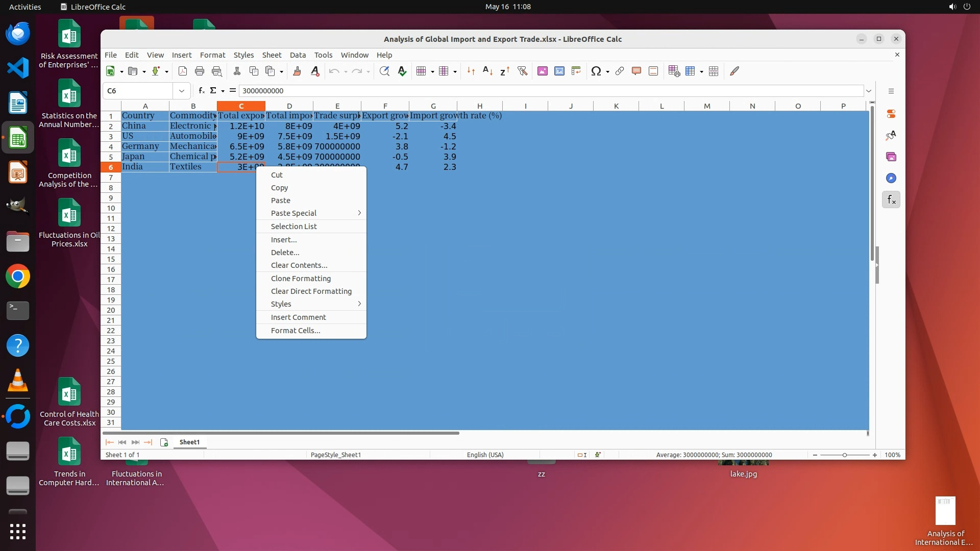Click the Insert Chart icon
This screenshot has width=980, height=551.
559,71
